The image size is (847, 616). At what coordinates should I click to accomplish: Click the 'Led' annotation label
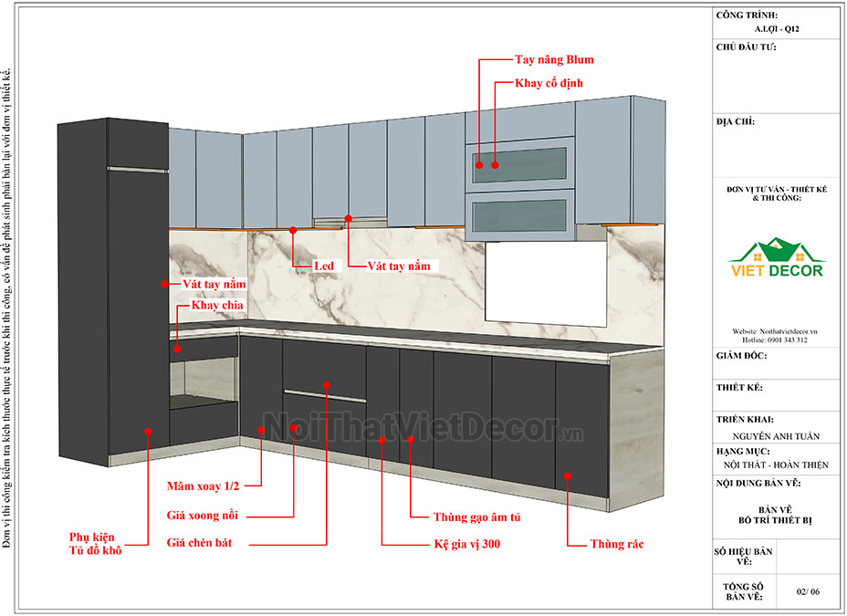tap(324, 266)
